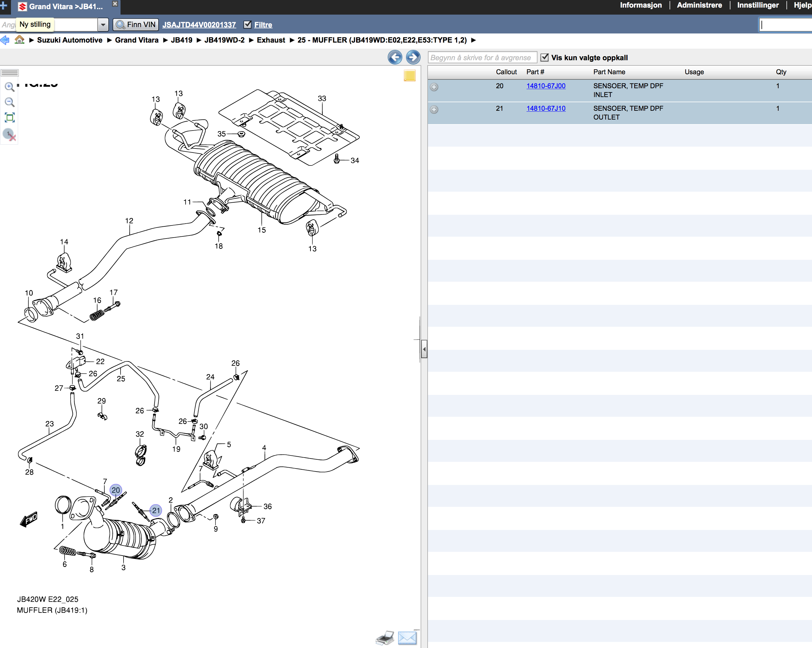Click the diagram toolbar drag handle
Viewport: 812px width, 648px height.
pyautogui.click(x=10, y=73)
